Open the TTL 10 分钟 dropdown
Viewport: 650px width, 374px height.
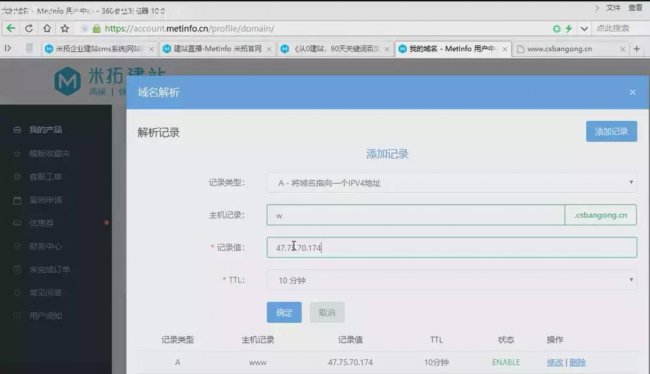click(x=452, y=280)
